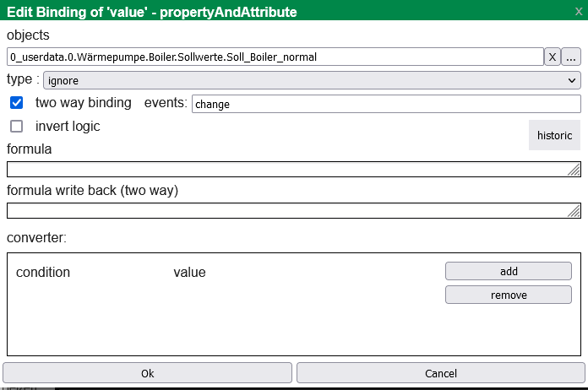Open the type dropdown set to ignore
The height and width of the screenshot is (390, 588).
311,80
